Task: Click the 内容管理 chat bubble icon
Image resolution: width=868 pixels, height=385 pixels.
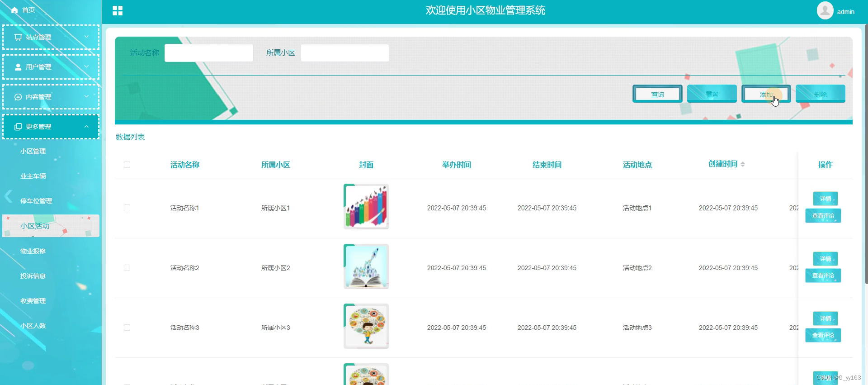Action: 18,97
